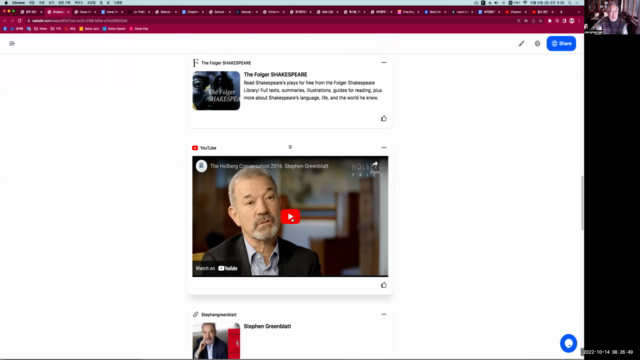Click the channel avatar in the video header
The width and height of the screenshot is (640, 360).
[201, 166]
